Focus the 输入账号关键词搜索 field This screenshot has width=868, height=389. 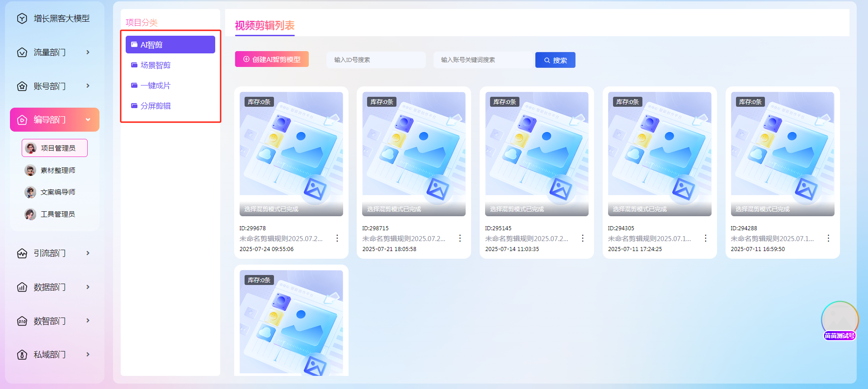click(484, 60)
